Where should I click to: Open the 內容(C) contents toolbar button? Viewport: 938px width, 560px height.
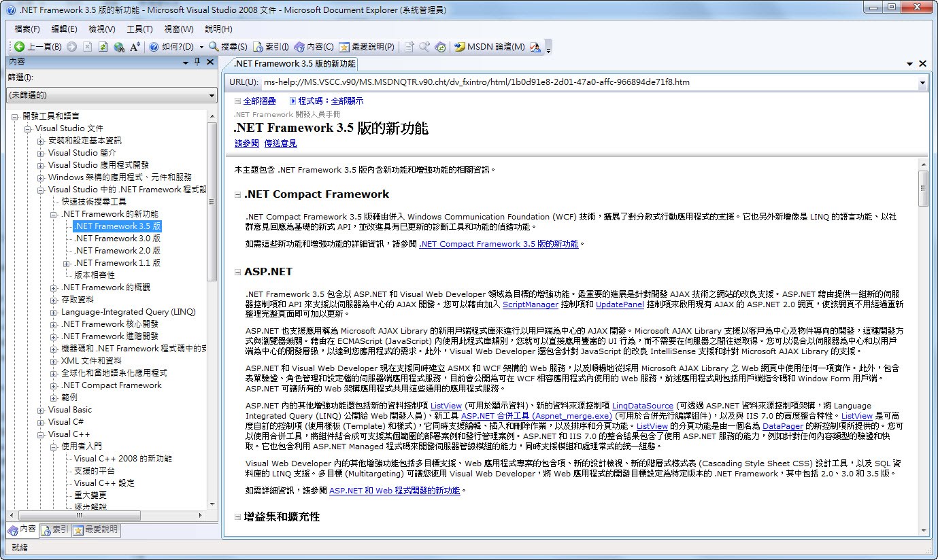[314, 47]
